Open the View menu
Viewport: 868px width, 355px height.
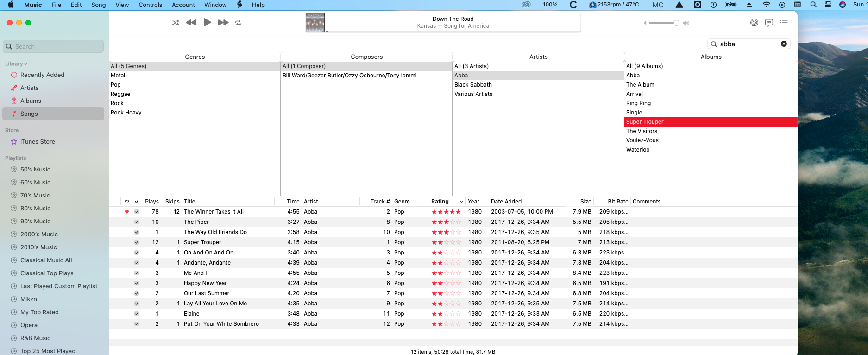point(122,5)
